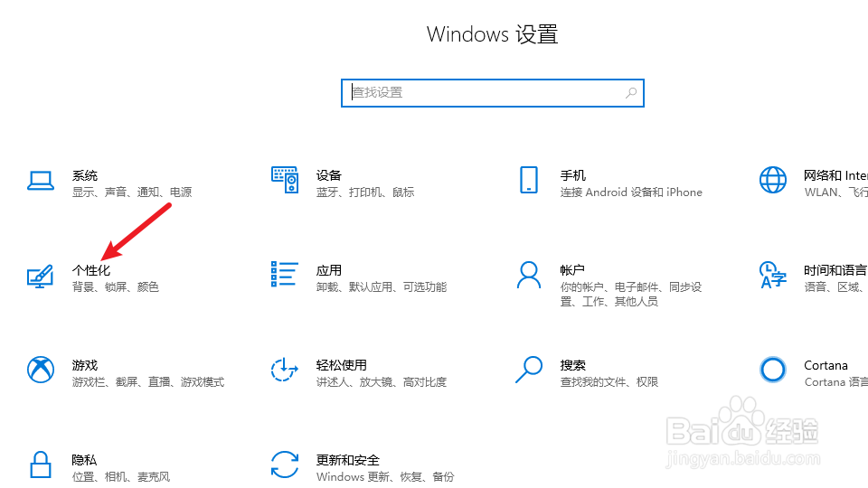Click the 隐私 padlock icon

click(41, 465)
